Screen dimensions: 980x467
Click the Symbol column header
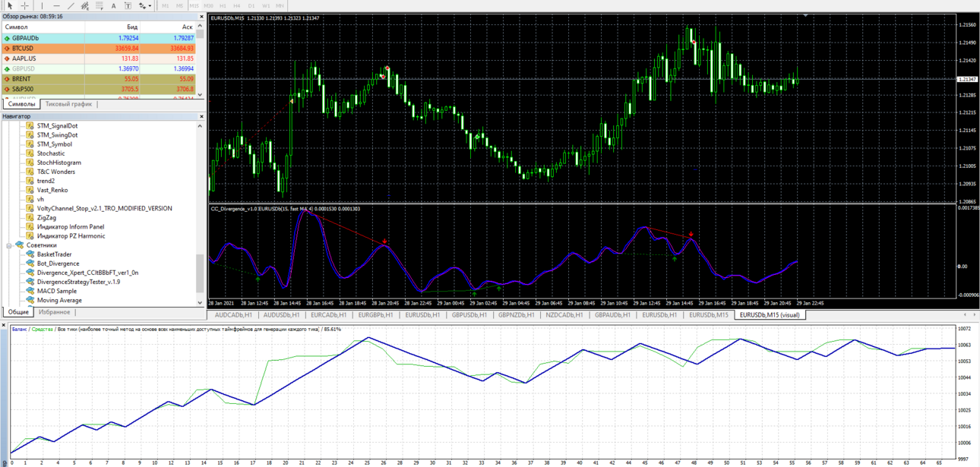point(43,27)
